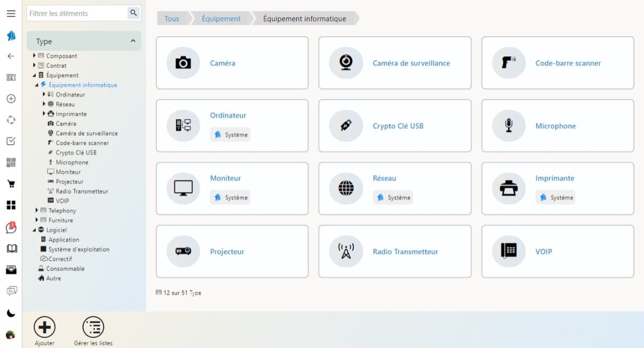Click the Équipement breadcrumb
The image size is (644, 348).
click(220, 18)
